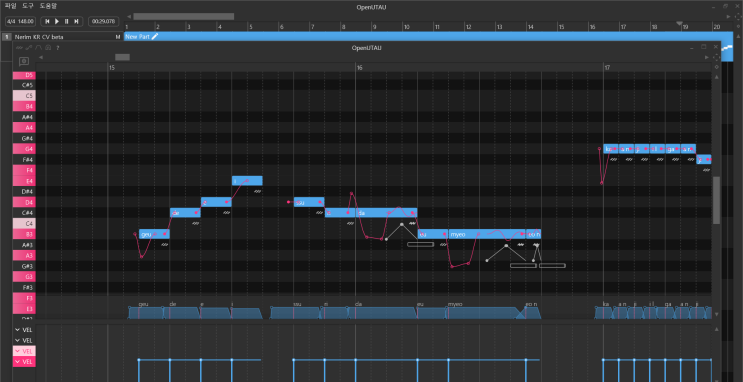Image resolution: width=743 pixels, height=382 pixels.
Task: Toggle vibrato display in the piano roll toolbar
Action: pyautogui.click(x=19, y=48)
